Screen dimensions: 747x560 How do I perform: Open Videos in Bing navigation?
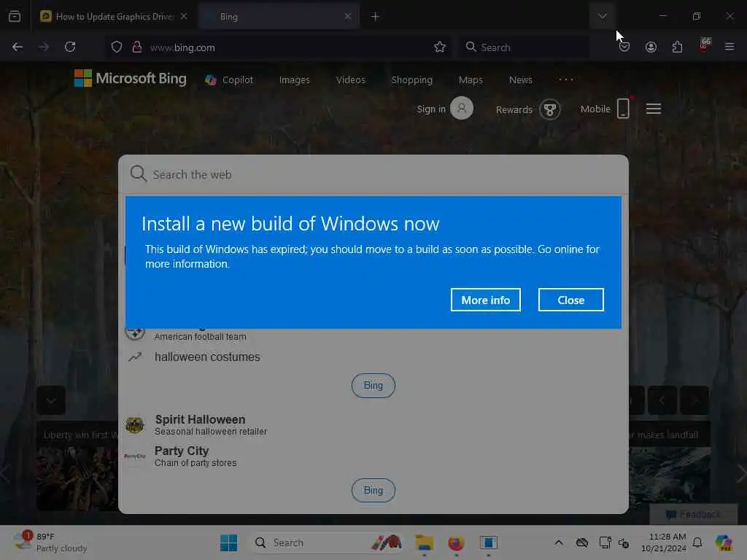pyautogui.click(x=351, y=80)
